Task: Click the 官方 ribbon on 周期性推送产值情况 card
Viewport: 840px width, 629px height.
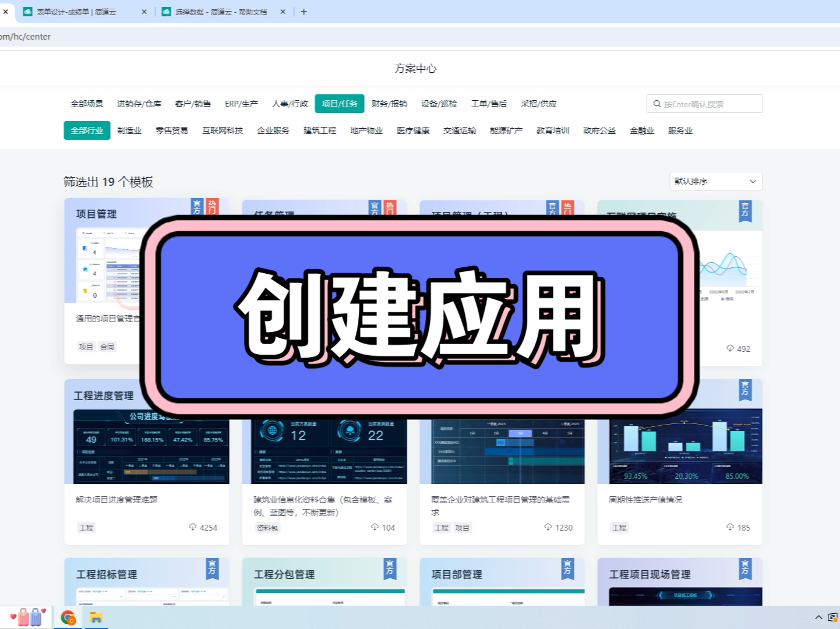Action: [745, 391]
